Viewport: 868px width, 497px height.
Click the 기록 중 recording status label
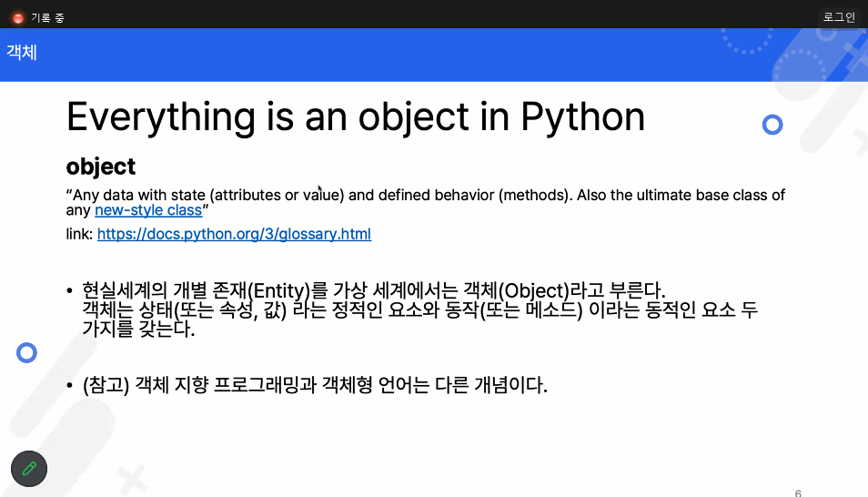(x=47, y=18)
